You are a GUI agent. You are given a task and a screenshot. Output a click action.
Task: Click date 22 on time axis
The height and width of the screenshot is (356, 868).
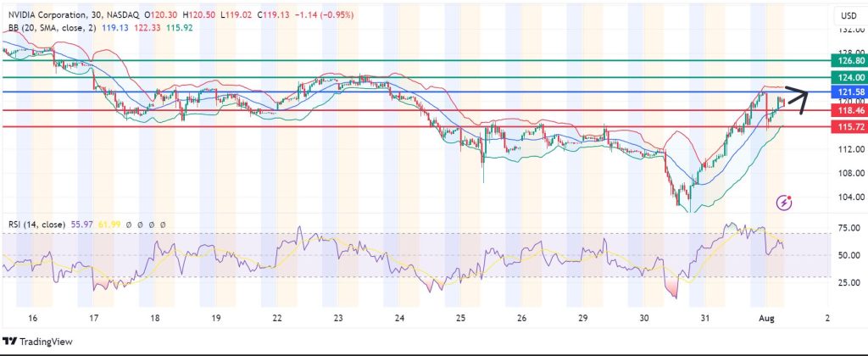click(277, 319)
